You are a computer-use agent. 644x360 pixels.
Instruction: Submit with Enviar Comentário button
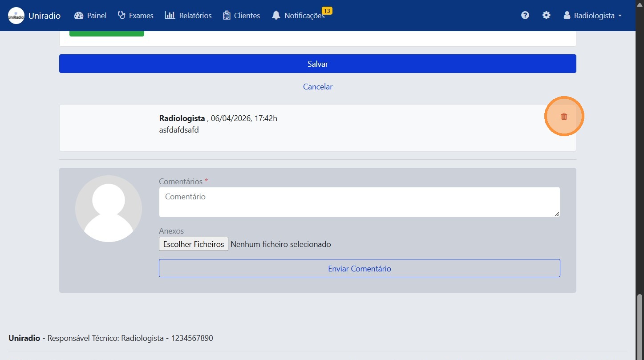pyautogui.click(x=359, y=268)
